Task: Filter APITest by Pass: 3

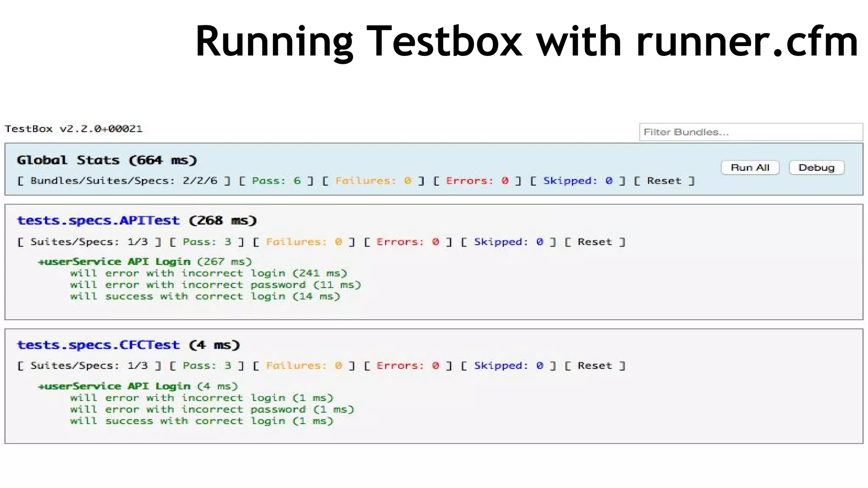Action: (206, 242)
